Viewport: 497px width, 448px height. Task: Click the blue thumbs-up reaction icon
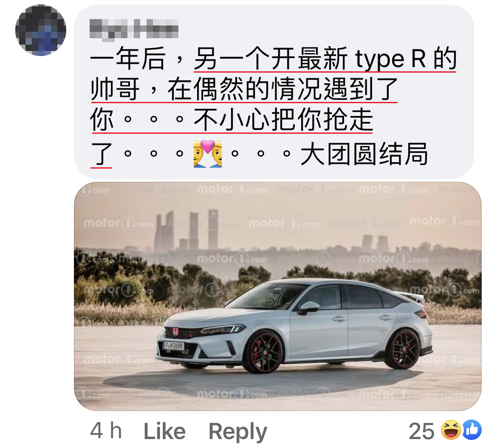(472, 430)
